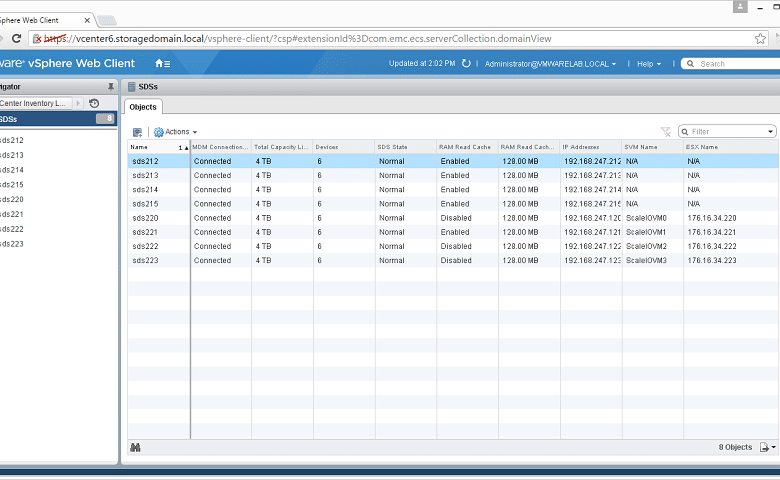Expand the Administrator account menu
Screen dimensions: 780x480
click(x=550, y=64)
